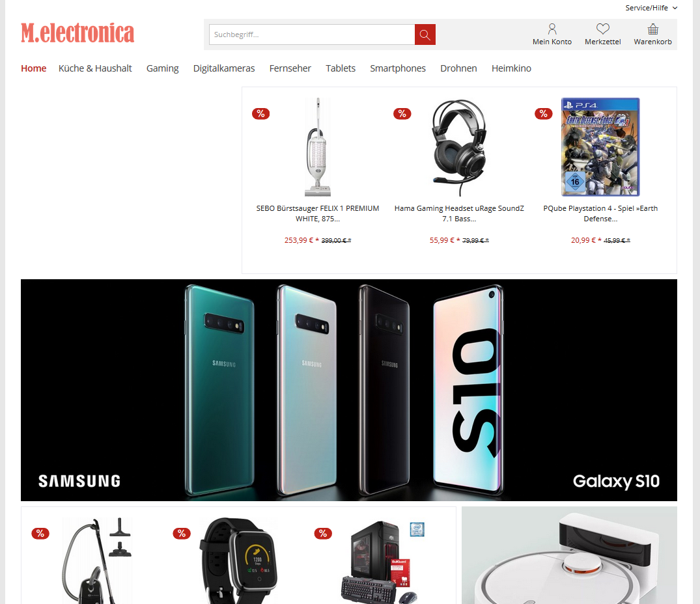Screen dimensions: 700x604
Task: Open the Merkzettel heart icon
Action: tap(603, 29)
